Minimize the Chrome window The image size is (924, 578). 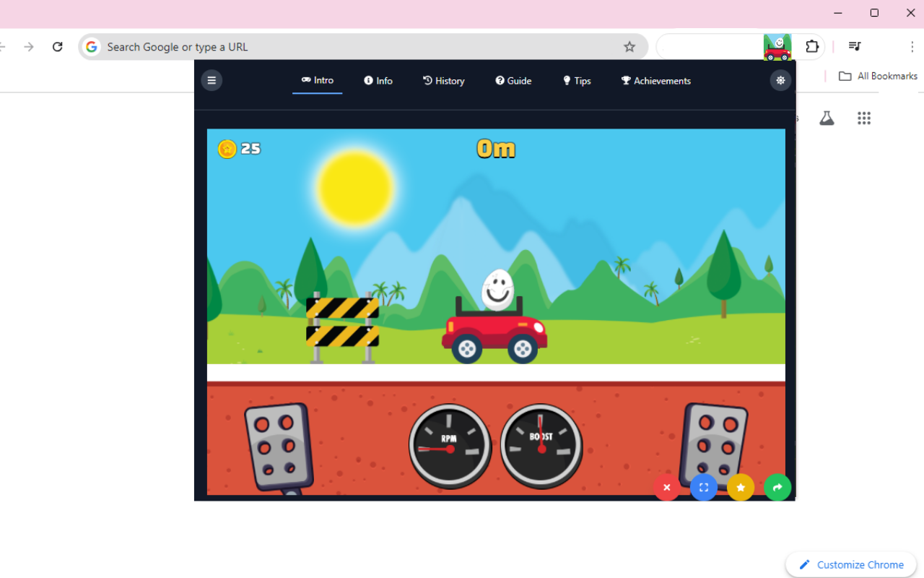pyautogui.click(x=838, y=13)
